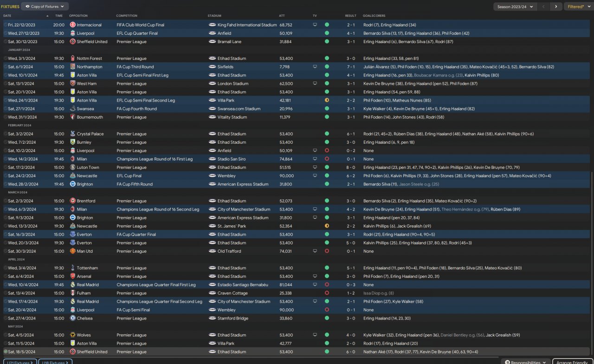Click the Fulham club badge
This screenshot has height=364, width=594.
pyautogui.click(x=72, y=293)
